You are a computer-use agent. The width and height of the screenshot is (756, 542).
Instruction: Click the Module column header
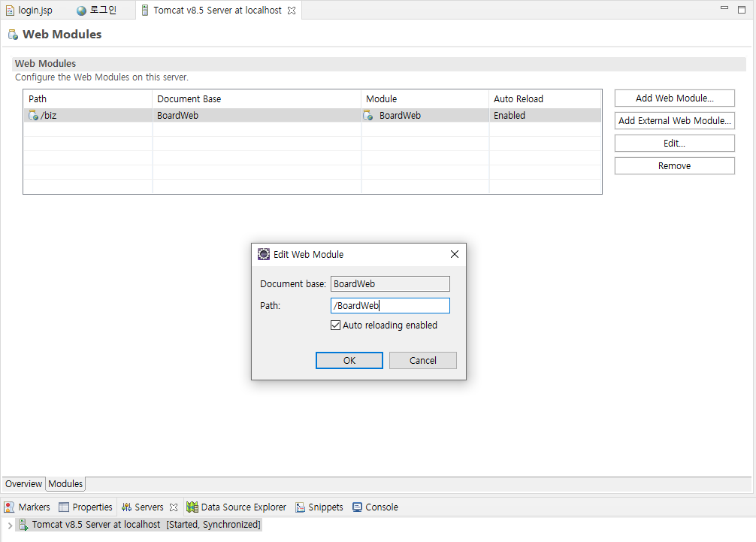425,98
